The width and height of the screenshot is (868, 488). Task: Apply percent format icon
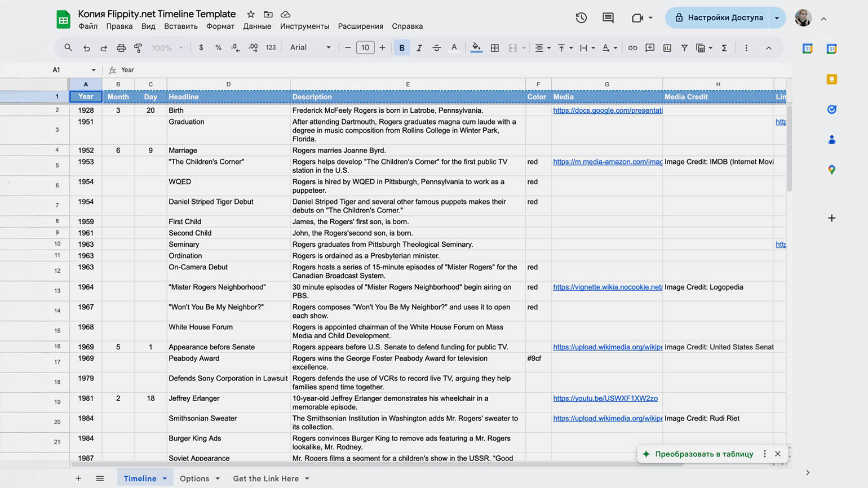218,48
